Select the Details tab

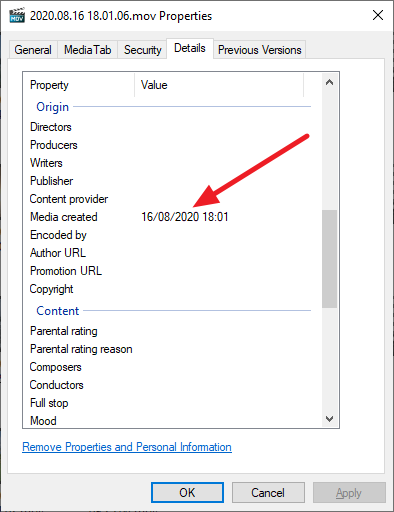(x=190, y=48)
